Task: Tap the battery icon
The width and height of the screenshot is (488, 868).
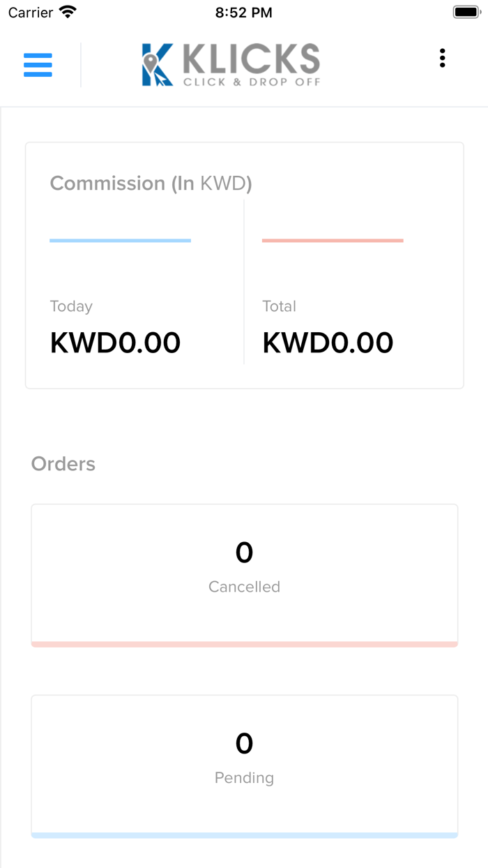Action: (466, 11)
